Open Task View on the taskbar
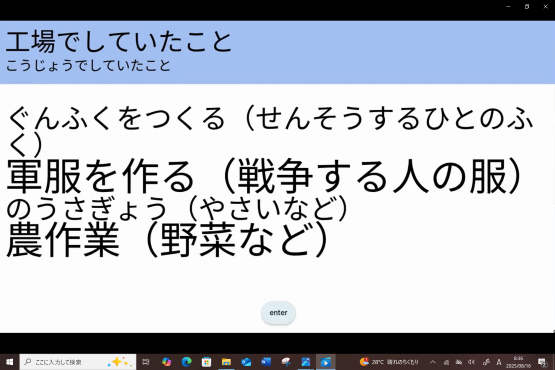The image size is (555, 370). click(146, 362)
